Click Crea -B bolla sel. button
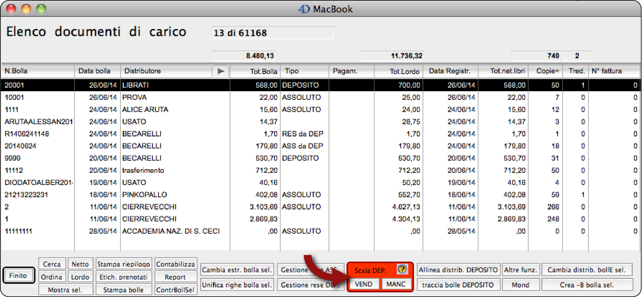This screenshot has width=644, height=297. point(587,285)
